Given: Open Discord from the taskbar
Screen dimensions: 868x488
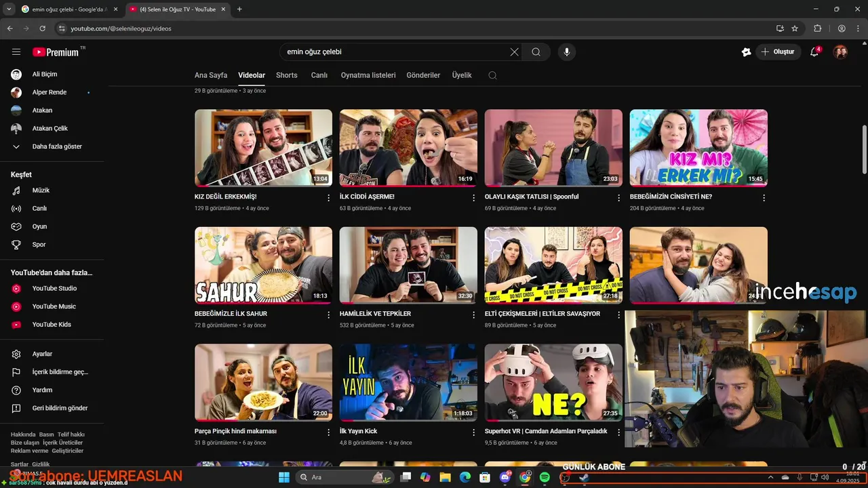Looking at the screenshot, I should 505,477.
